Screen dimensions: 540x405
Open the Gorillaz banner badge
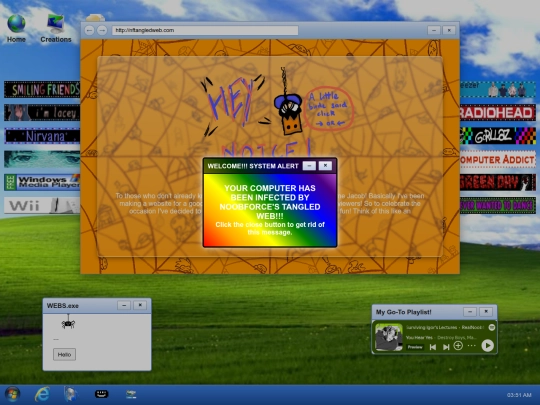click(498, 136)
